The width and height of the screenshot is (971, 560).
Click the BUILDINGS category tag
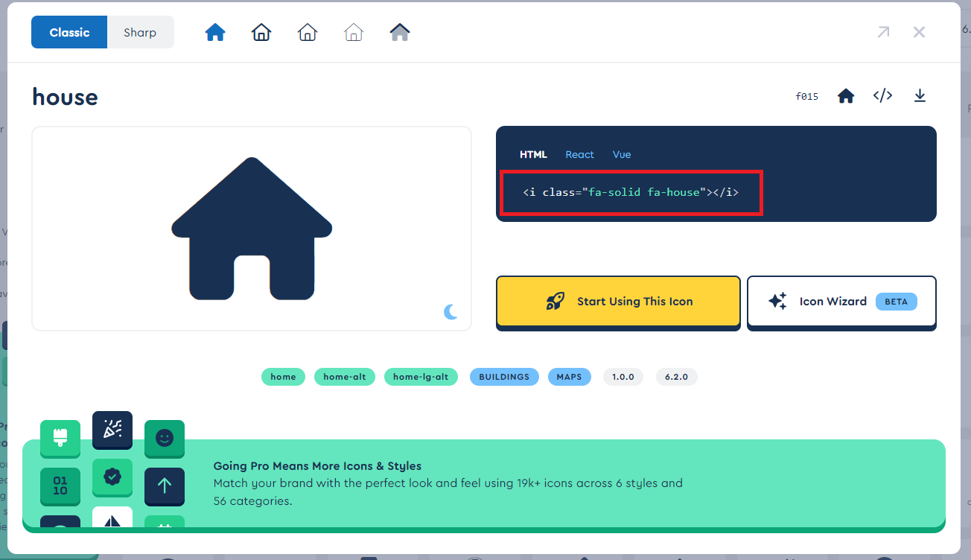[x=504, y=377]
